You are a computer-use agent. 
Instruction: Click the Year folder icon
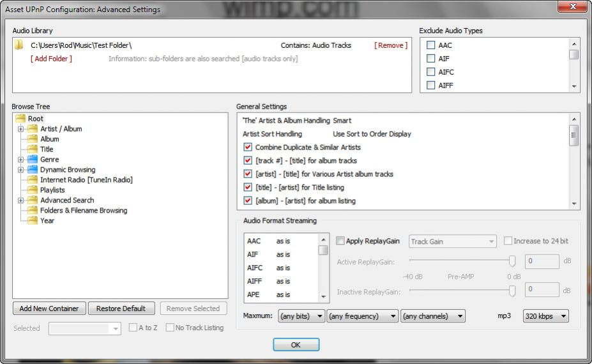point(33,220)
